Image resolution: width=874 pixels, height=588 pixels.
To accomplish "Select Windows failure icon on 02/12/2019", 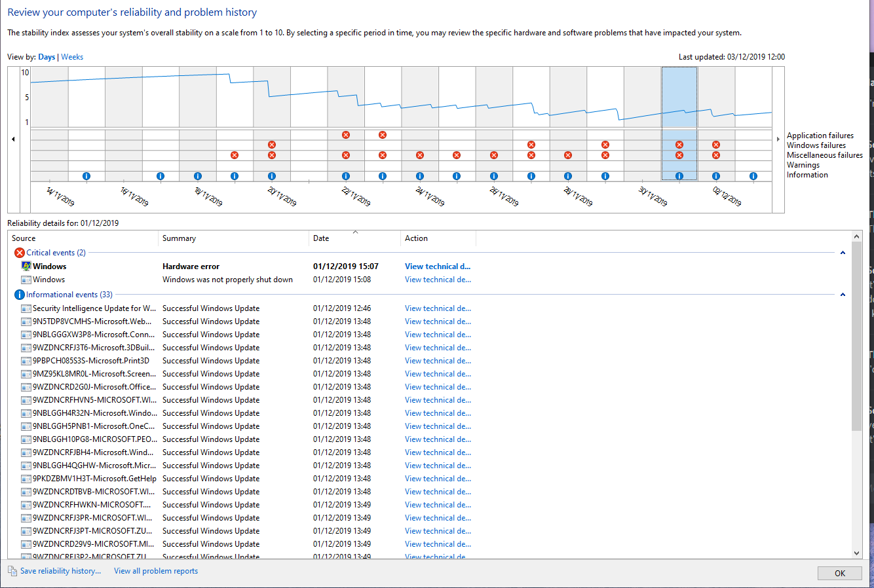I will click(x=716, y=145).
